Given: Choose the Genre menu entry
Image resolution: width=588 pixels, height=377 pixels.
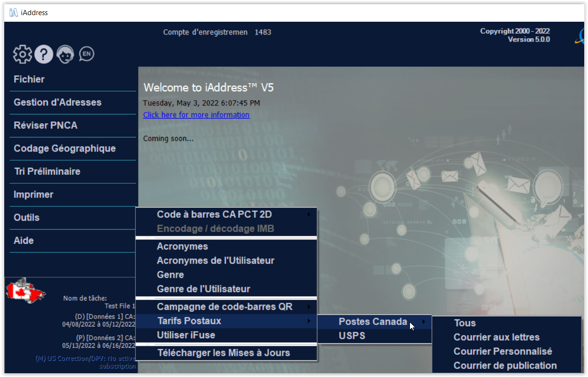Looking at the screenshot, I should tap(226, 275).
